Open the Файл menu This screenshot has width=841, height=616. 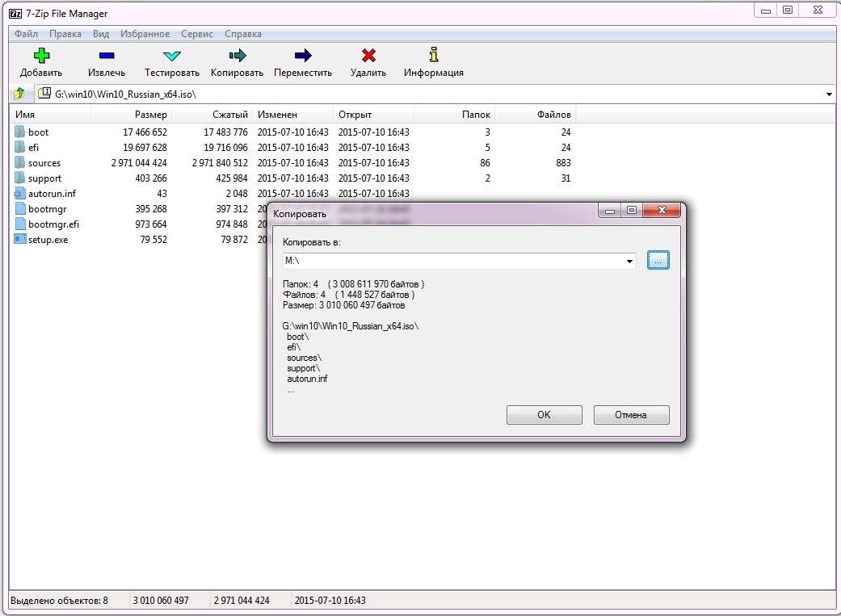click(26, 34)
